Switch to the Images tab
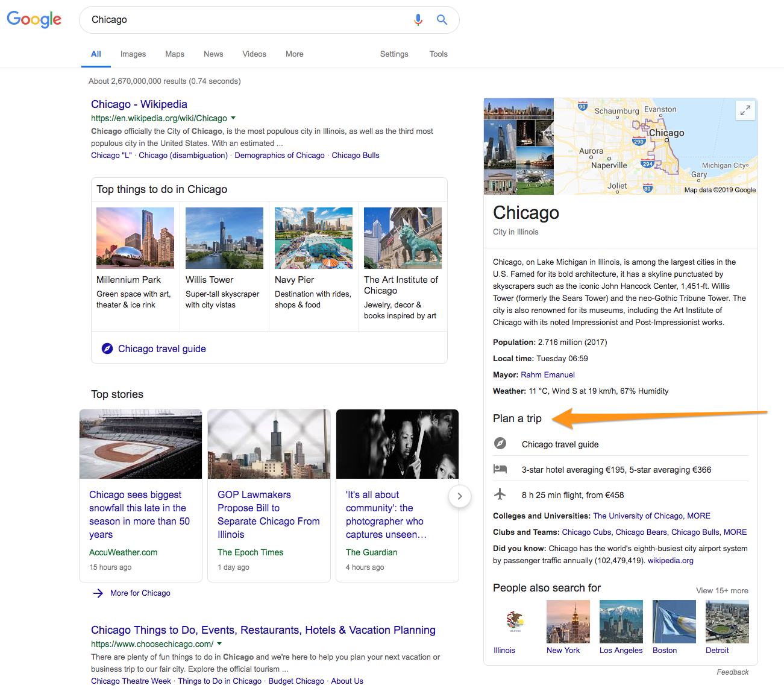The image size is (784, 691). [x=133, y=54]
